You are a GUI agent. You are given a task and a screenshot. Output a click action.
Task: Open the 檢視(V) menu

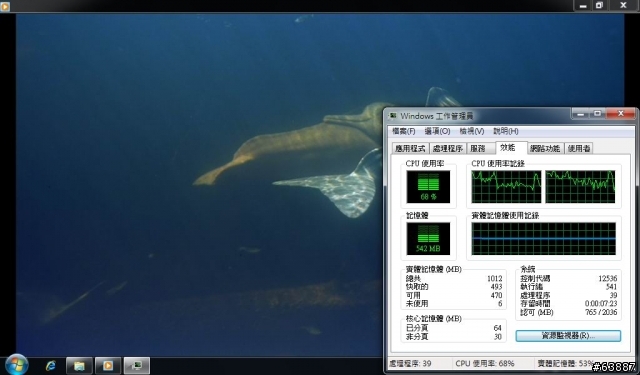[472, 131]
